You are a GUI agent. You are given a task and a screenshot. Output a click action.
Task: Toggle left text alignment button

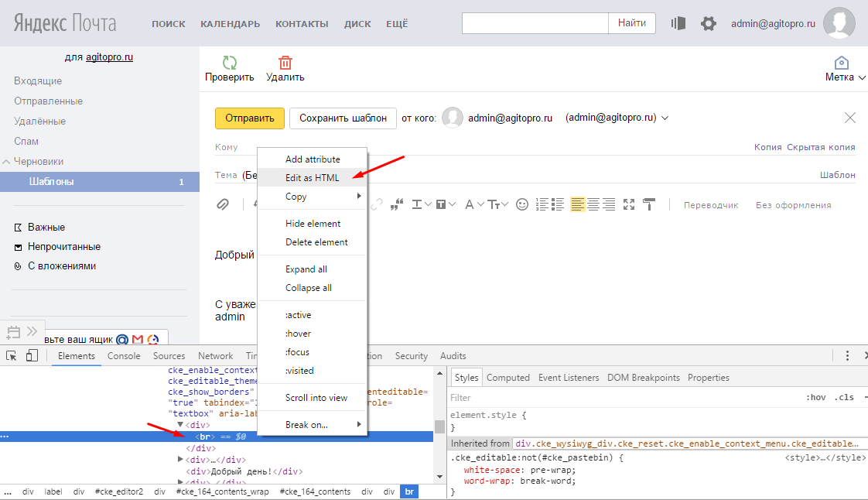coord(578,204)
